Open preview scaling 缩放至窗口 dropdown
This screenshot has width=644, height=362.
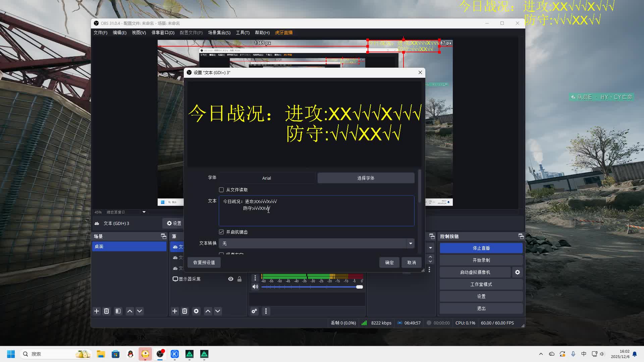[x=144, y=212]
